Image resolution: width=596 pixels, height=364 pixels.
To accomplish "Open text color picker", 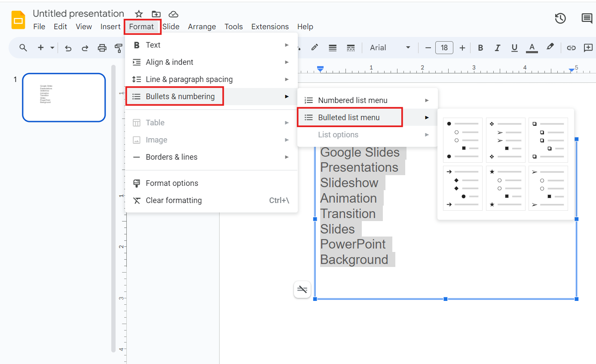I will click(x=532, y=48).
